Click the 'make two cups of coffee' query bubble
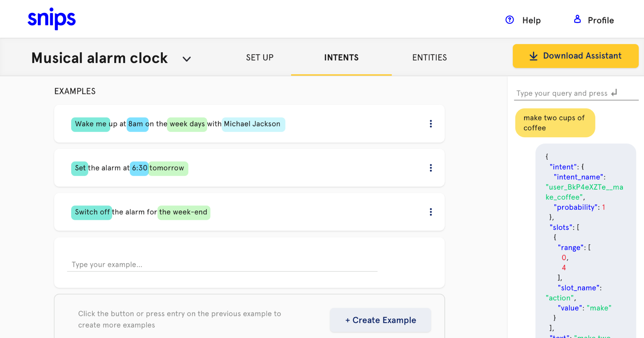The image size is (644, 338). click(x=555, y=123)
